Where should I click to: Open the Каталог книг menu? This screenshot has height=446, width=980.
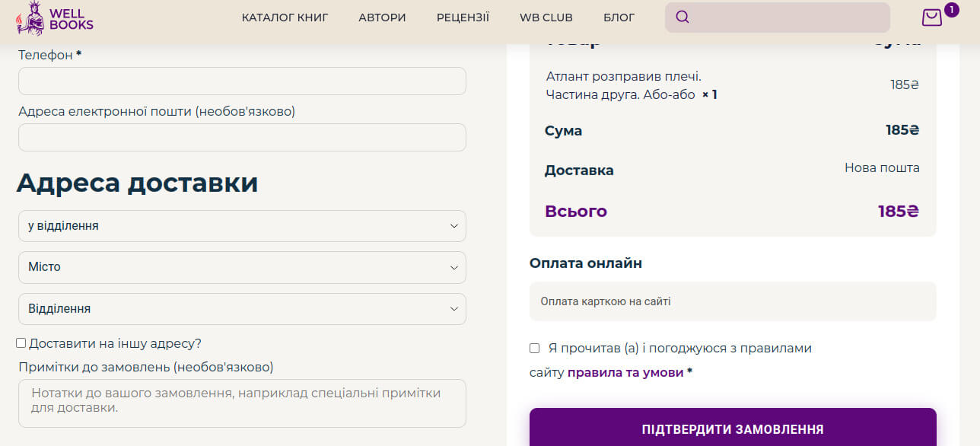click(x=285, y=18)
